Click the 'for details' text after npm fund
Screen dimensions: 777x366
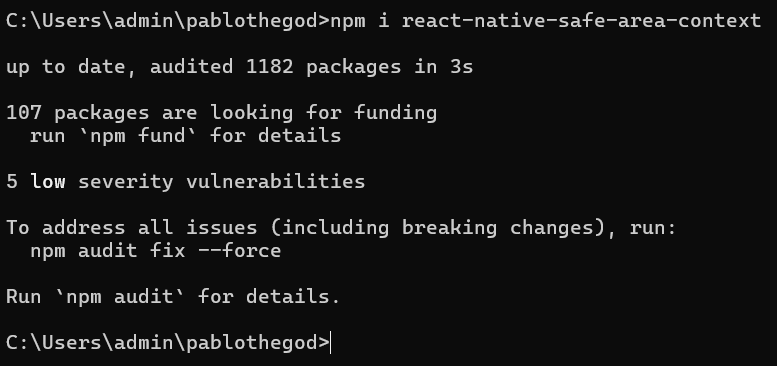coord(276,136)
